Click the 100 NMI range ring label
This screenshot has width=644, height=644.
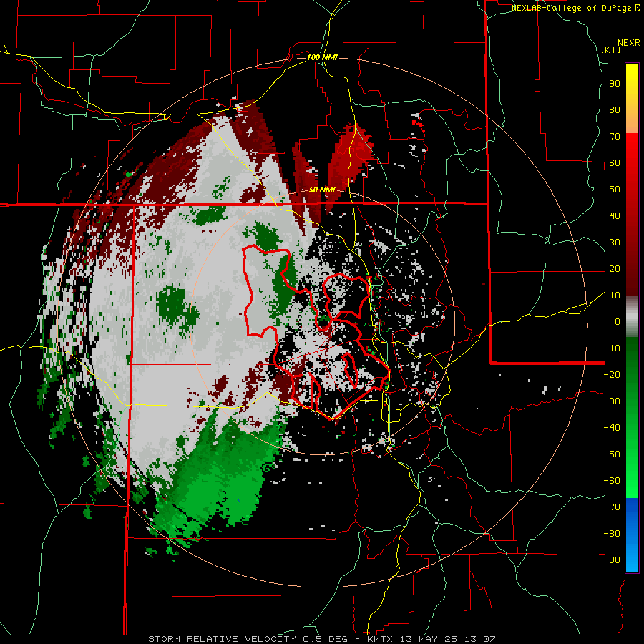point(322,57)
